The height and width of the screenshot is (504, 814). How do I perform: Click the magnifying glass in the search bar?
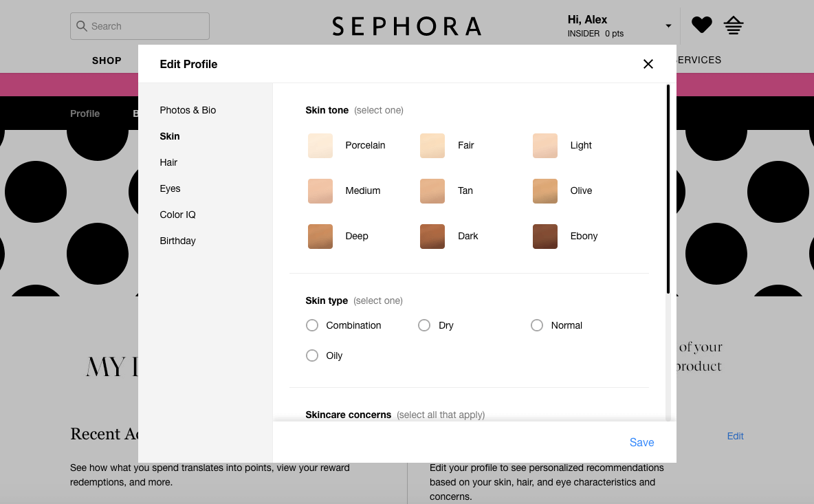(x=82, y=25)
